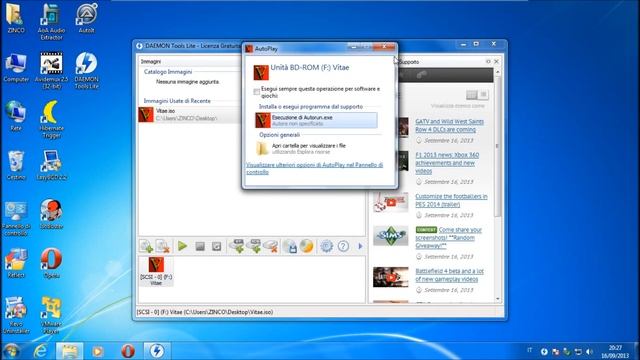Click the Add Image toolbar icon
Image resolution: width=640 pixels, height=360 pixels.
coord(146,246)
